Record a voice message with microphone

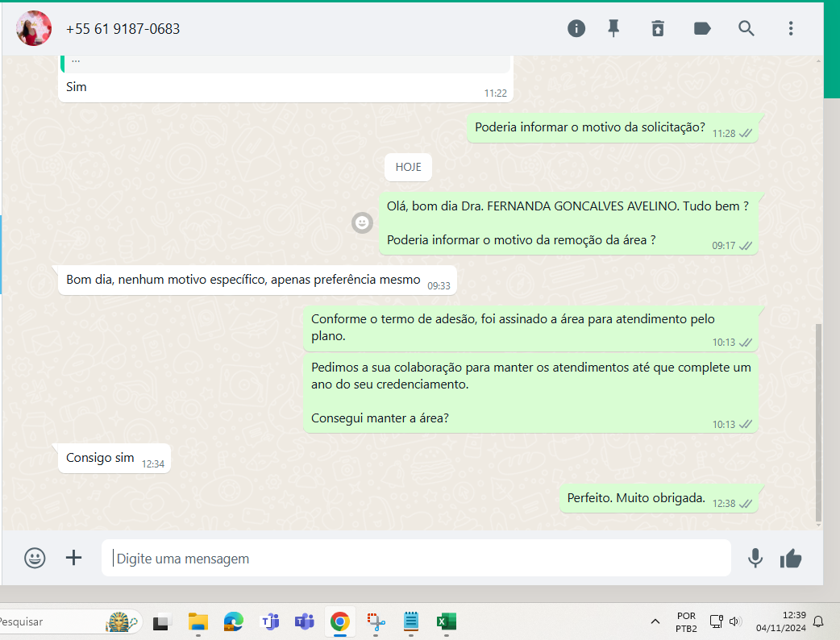click(755, 558)
